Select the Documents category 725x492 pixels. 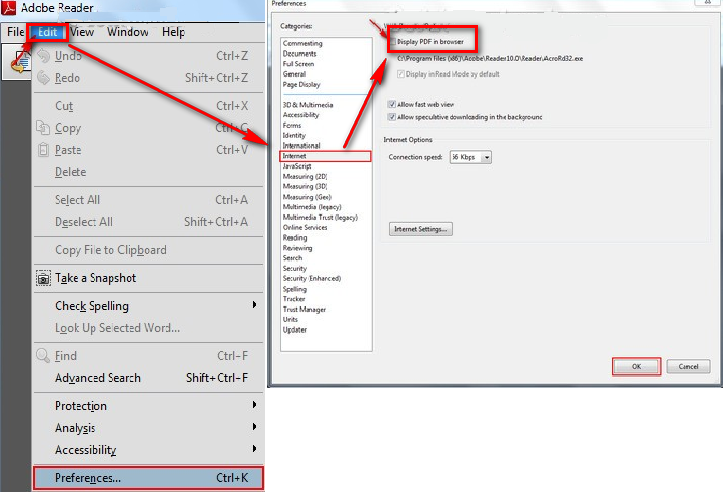pos(299,54)
